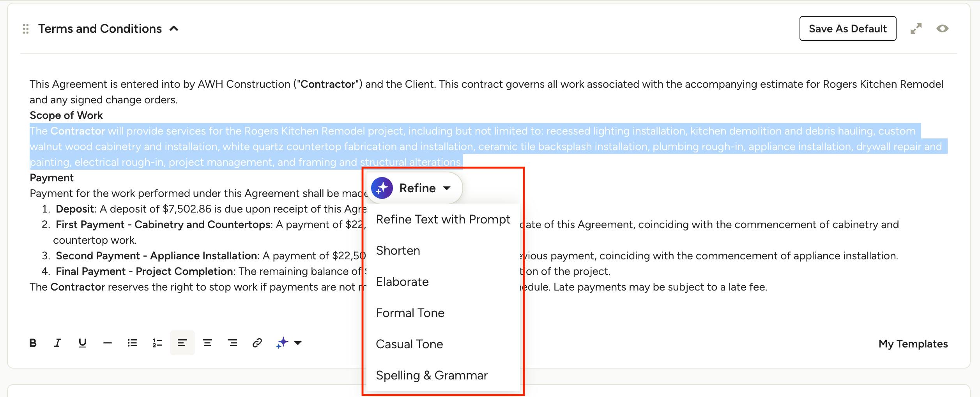Create a bulleted list

[133, 343]
